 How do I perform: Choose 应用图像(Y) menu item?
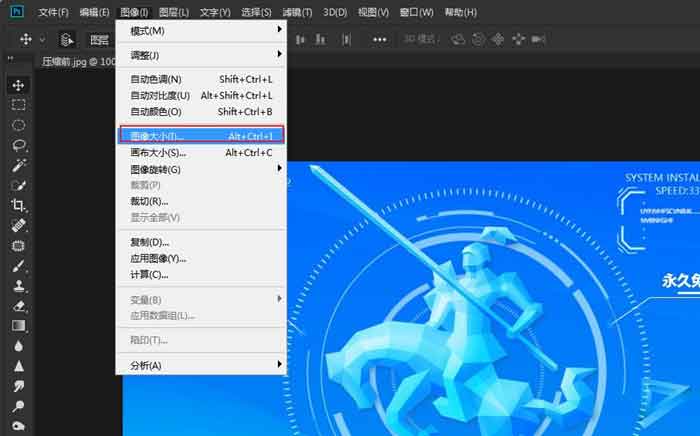[x=201, y=258]
